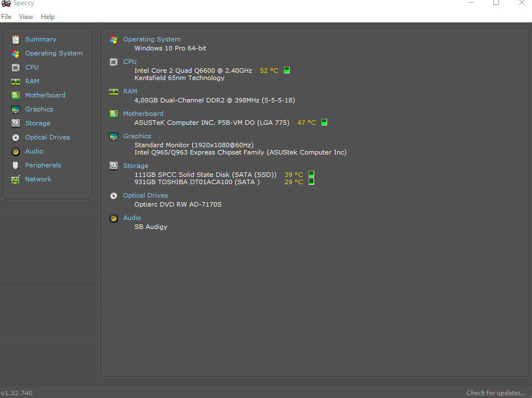Screen dimensions: 532x398
Task: Click the Audio speaker icon in sidebar
Action: (16, 151)
